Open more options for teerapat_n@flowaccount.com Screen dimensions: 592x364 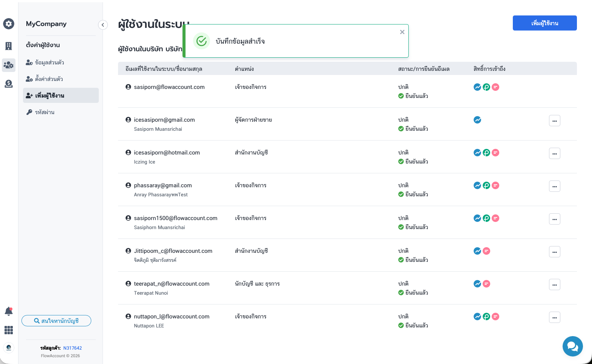tap(554, 284)
